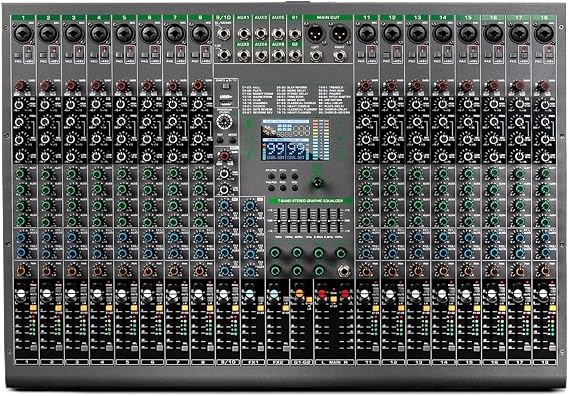This screenshot has width=569, height=396.
Task: Click the G2 group output jack
Action: pyautogui.click(x=295, y=56)
